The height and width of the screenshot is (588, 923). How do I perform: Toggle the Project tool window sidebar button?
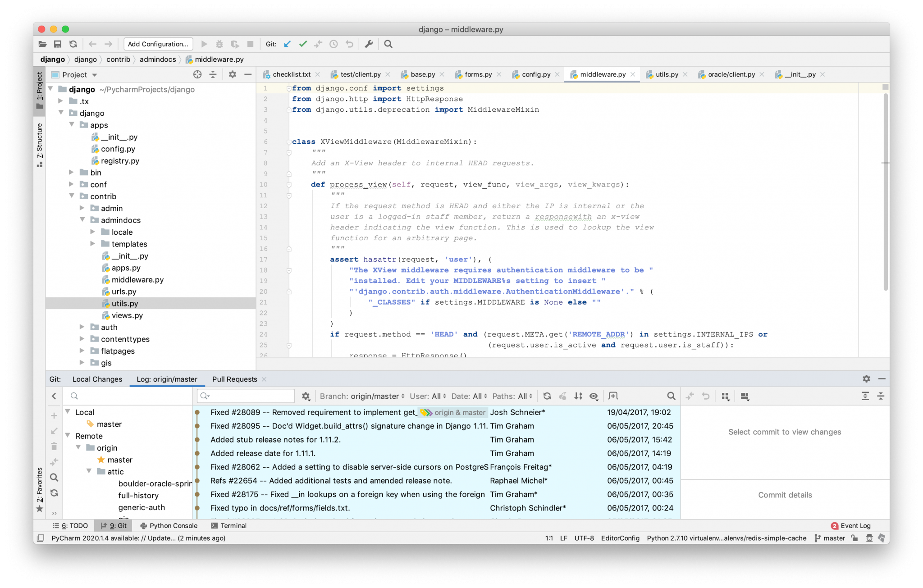(39, 90)
